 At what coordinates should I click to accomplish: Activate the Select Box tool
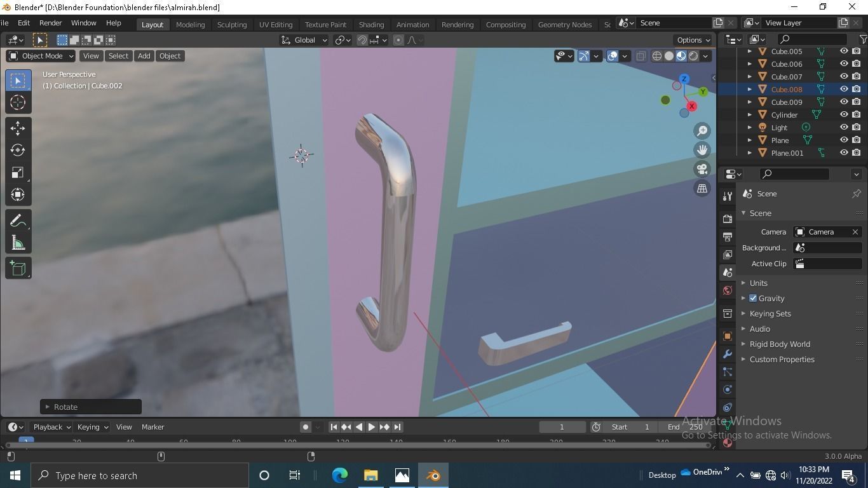18,80
